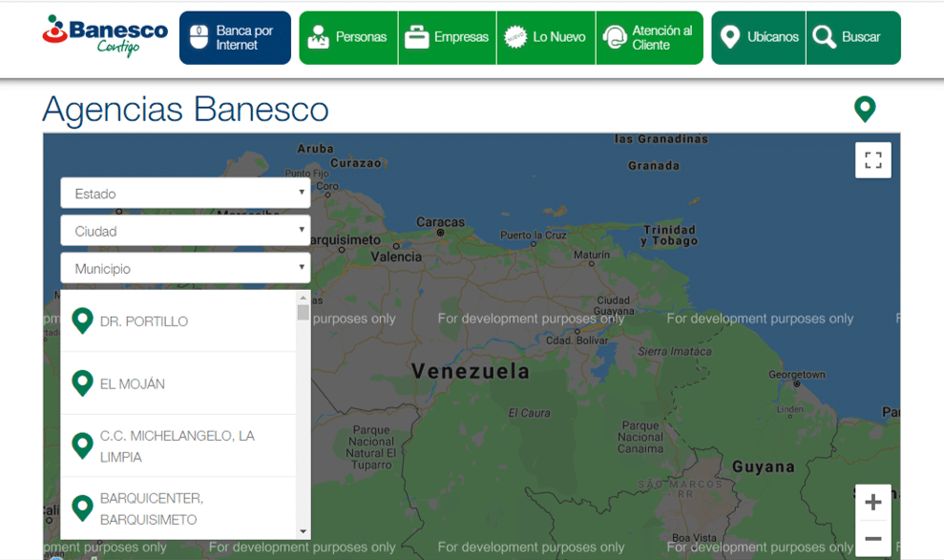
Task: Click the pin icon next to C.C. MICHELANGELO
Action: click(x=82, y=446)
